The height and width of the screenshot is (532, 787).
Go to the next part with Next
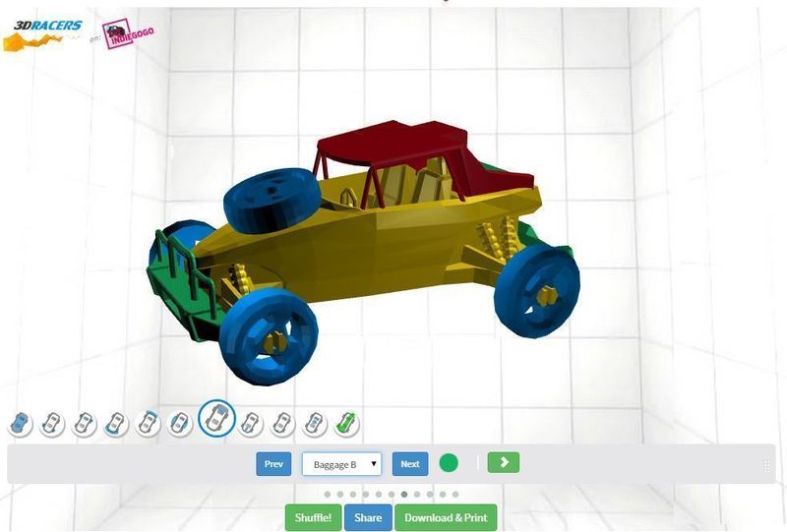pos(410,464)
